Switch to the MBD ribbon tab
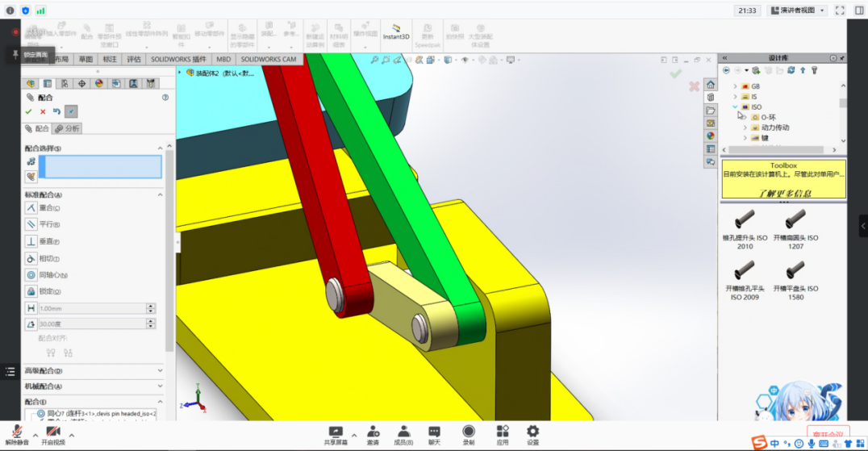This screenshot has width=868, height=451. pyautogui.click(x=223, y=59)
